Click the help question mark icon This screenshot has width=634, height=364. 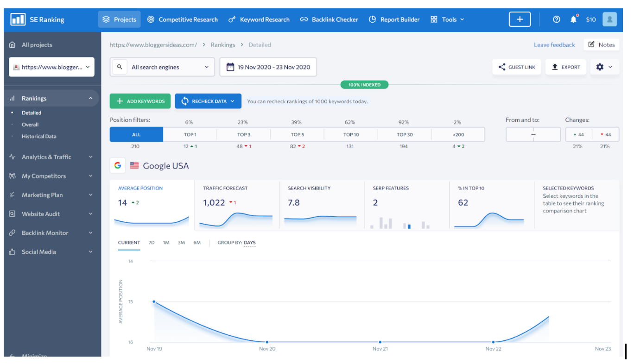click(556, 19)
